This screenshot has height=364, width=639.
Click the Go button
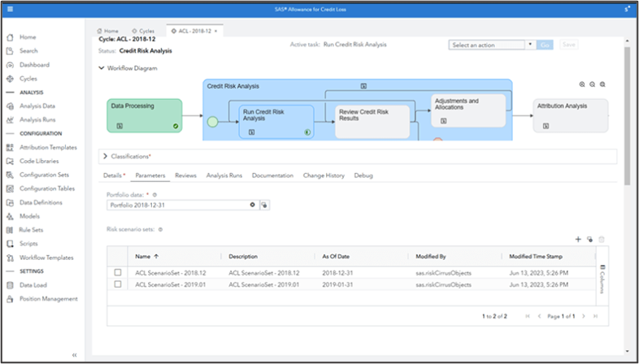pyautogui.click(x=545, y=45)
